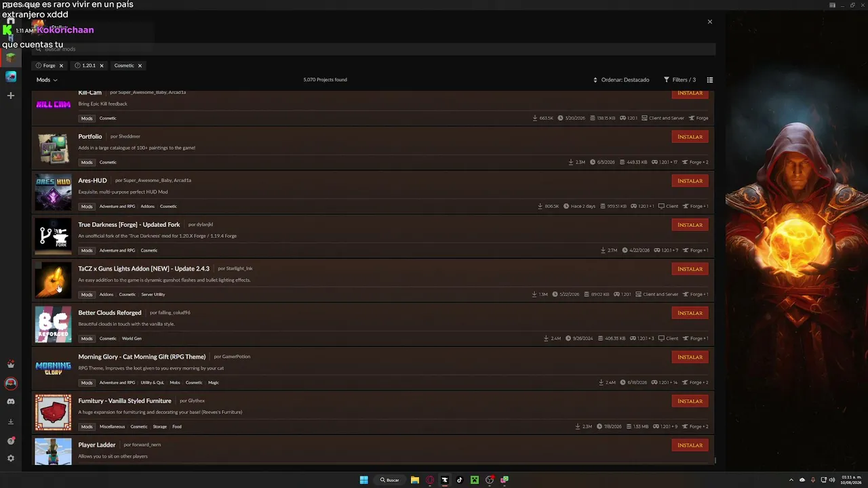Screen dimensions: 868x488
Task: Remove the Cosmetic filter chip
Action: (x=140, y=66)
